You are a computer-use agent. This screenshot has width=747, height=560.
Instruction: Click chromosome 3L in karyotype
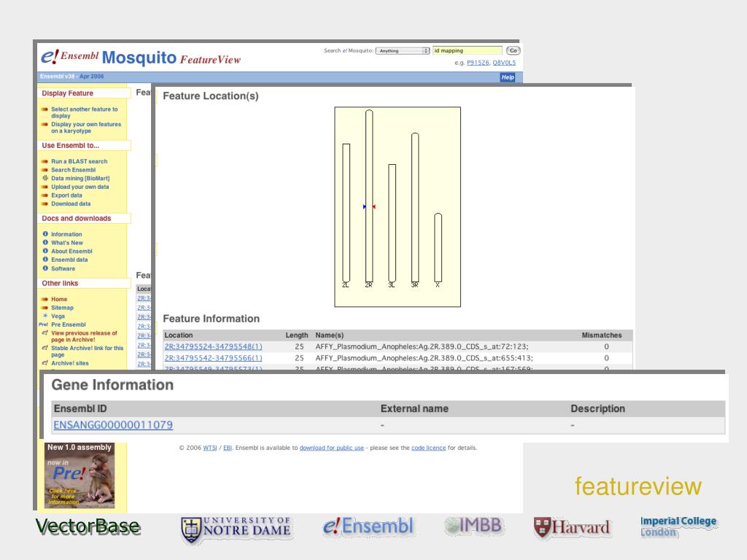click(392, 223)
